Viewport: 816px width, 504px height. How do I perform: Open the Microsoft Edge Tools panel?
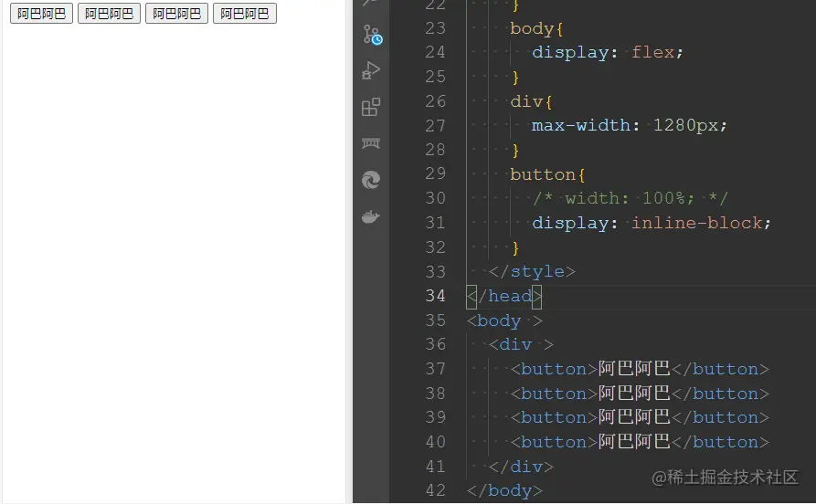click(x=371, y=180)
